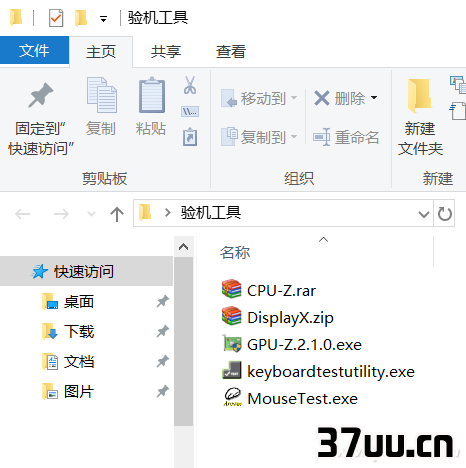Open the Delete dropdown arrow

[374, 98]
